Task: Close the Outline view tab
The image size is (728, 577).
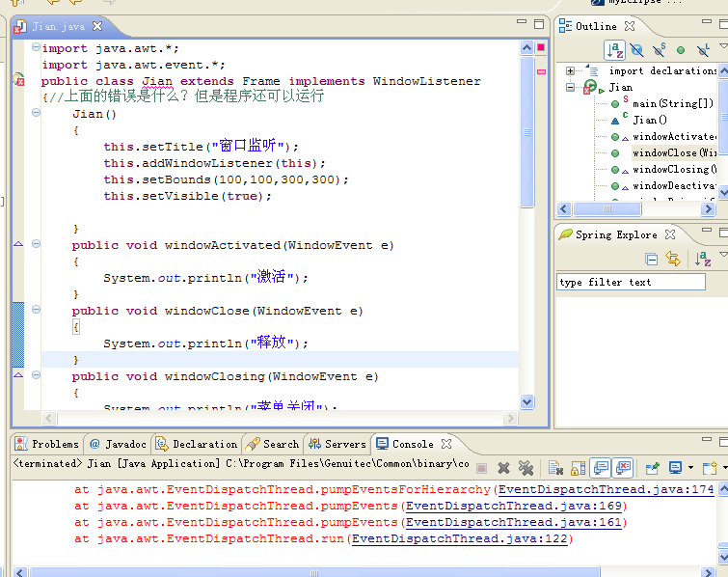Action: pos(629,26)
